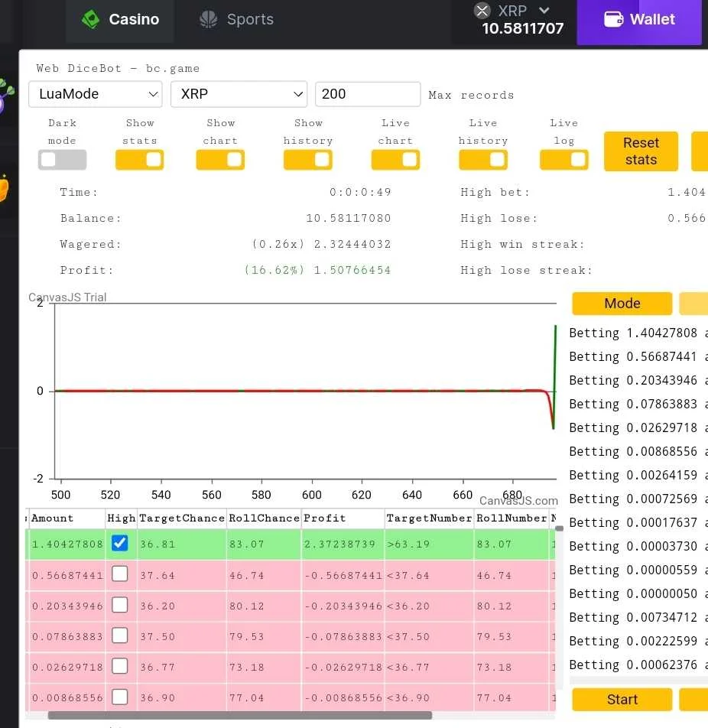Image resolution: width=708 pixels, height=728 pixels.
Task: Click the Amount column header
Action: click(67, 518)
